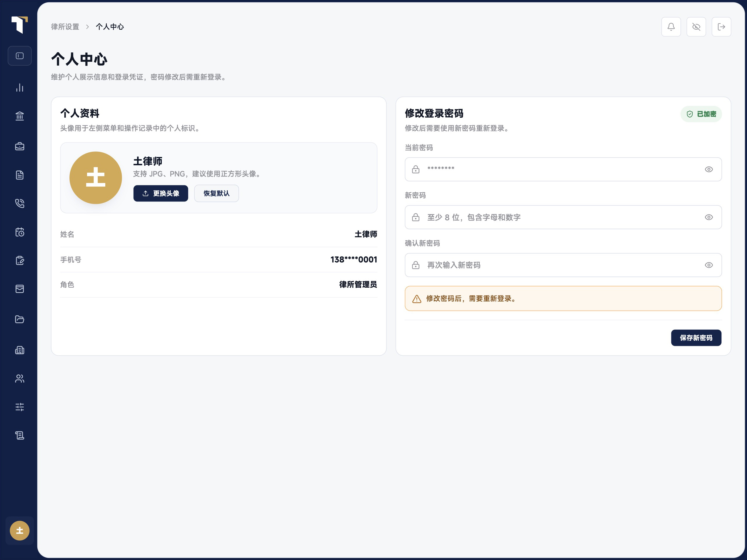Screen dimensions: 747x560
Task: Click the 个人资料 card heading
Action: 80,113
